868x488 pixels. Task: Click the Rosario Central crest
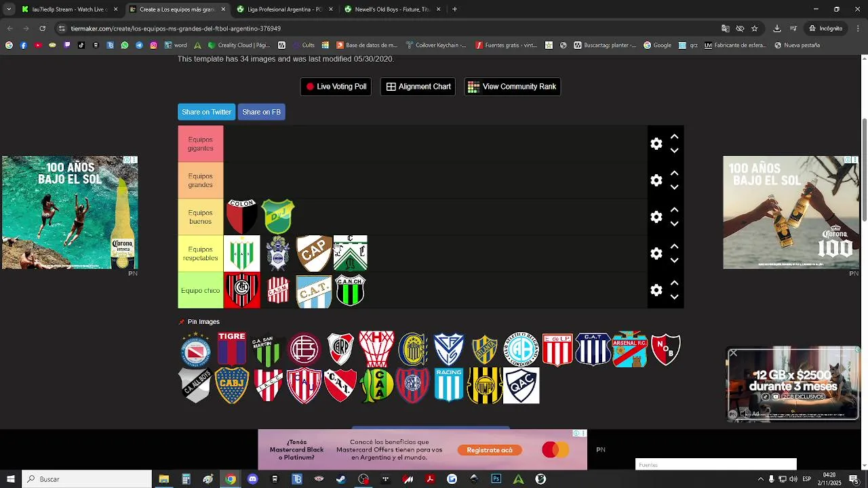tap(413, 350)
